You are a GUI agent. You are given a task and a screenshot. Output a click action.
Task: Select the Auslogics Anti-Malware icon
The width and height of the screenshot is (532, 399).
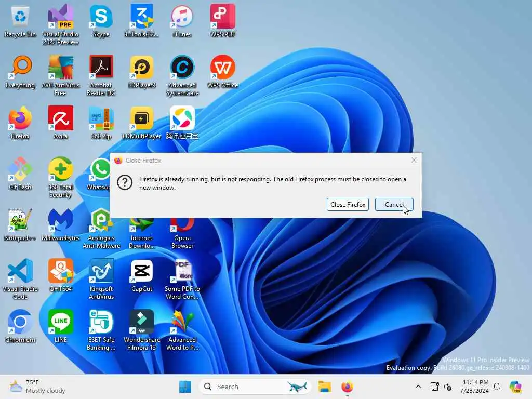(x=101, y=229)
